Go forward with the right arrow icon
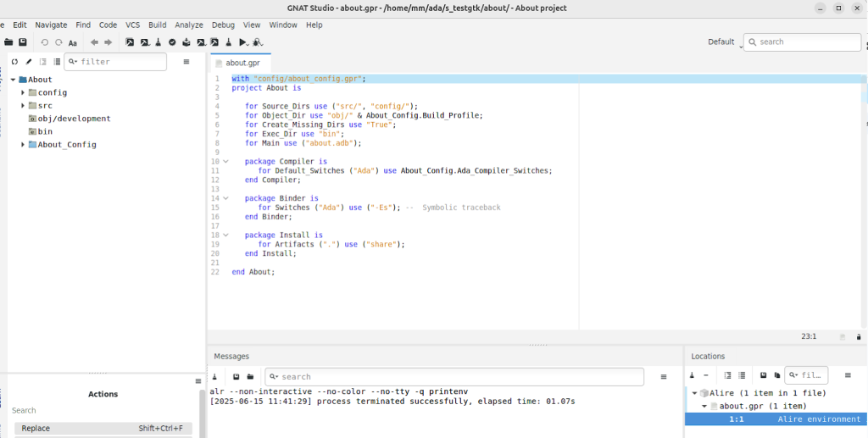The image size is (868, 438). [108, 42]
